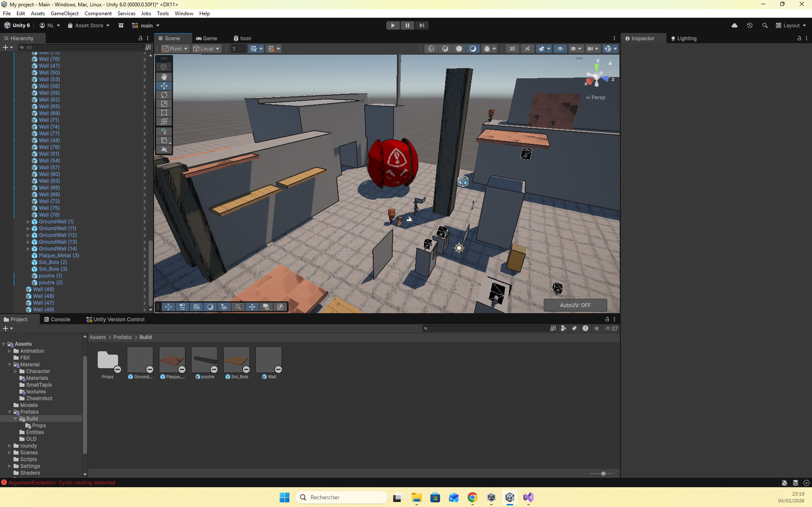Toggle the Hierarchy panel lock

140,38
